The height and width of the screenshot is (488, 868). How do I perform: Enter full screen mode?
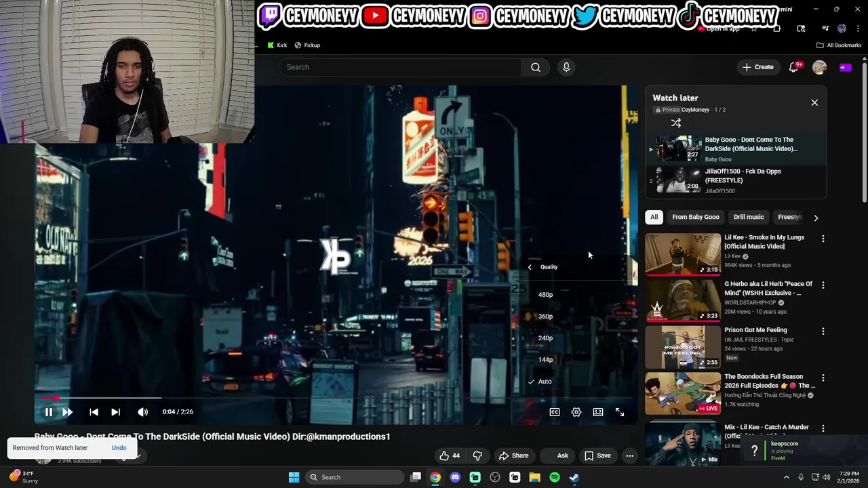pyautogui.click(x=620, y=412)
